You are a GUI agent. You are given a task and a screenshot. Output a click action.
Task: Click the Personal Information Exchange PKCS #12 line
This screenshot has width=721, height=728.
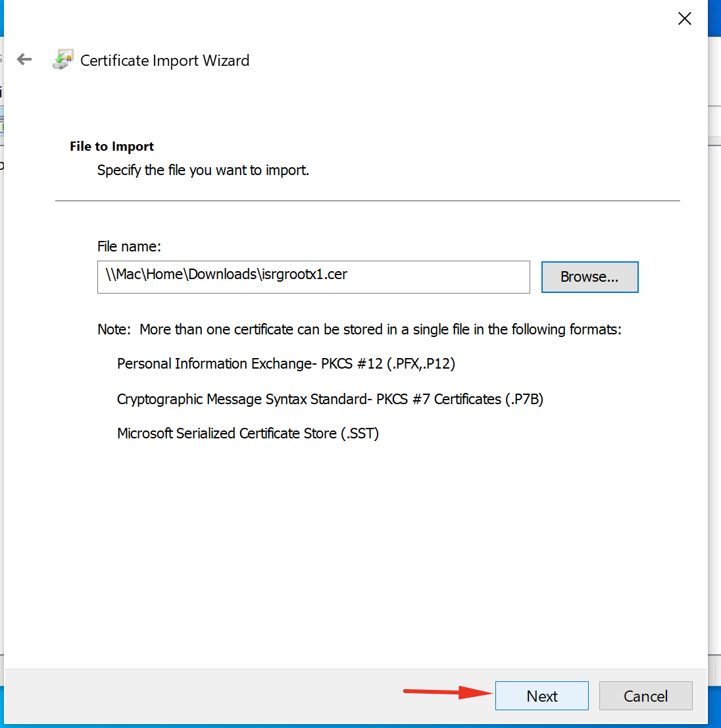tap(286, 363)
